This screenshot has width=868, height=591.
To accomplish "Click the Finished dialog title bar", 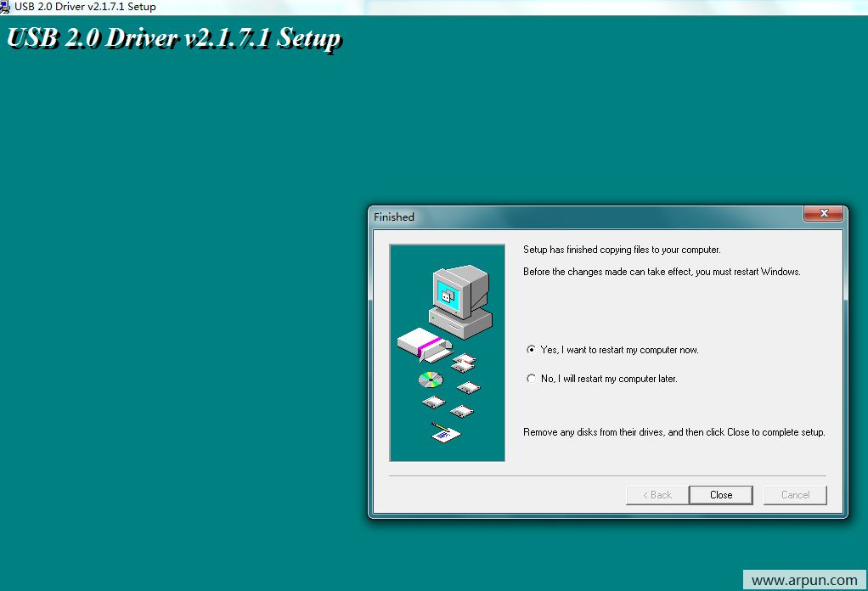I will pyautogui.click(x=587, y=217).
